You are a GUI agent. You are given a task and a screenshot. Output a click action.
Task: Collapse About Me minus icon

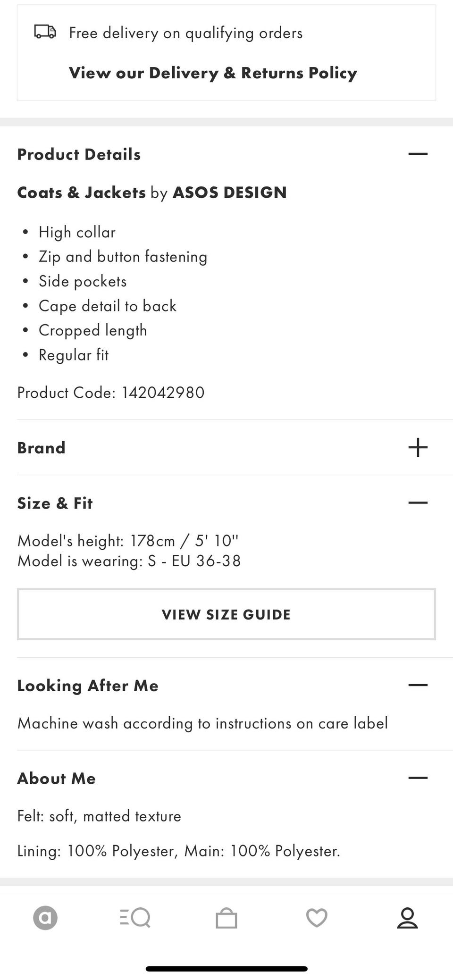point(418,778)
